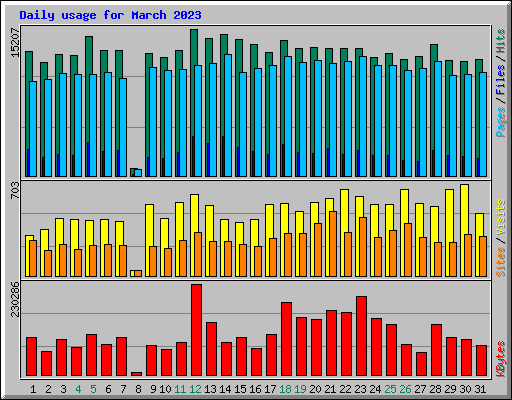Screen dimensions: 512x400
Task: Click green weekend day label 26
Action: pyautogui.click(x=406, y=389)
